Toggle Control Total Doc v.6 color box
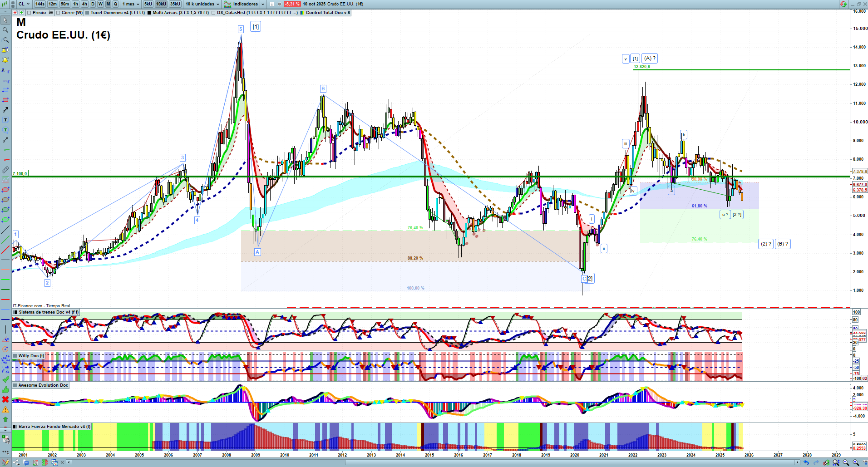 pyautogui.click(x=302, y=13)
